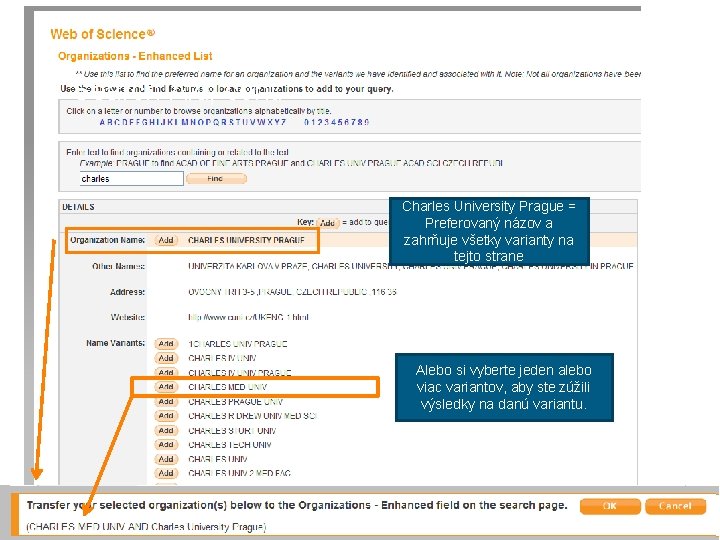This screenshot has width=720, height=540.
Task: Click the text UNIVERZITA KARLOVA V PRAZE
Action: pos(248,266)
